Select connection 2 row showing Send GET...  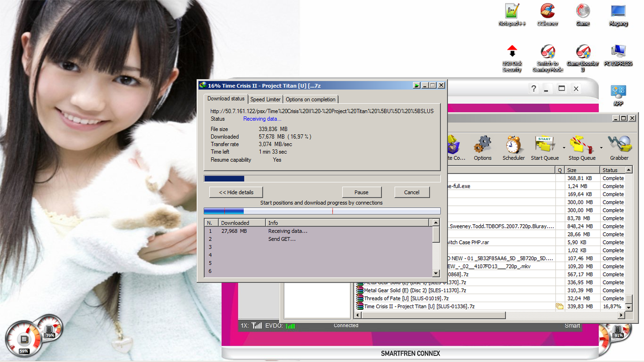318,239
